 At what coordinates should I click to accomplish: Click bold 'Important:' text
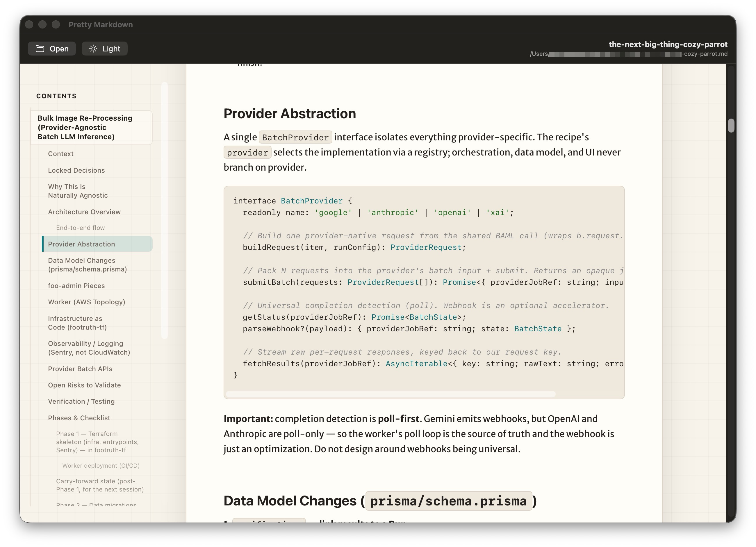click(248, 419)
